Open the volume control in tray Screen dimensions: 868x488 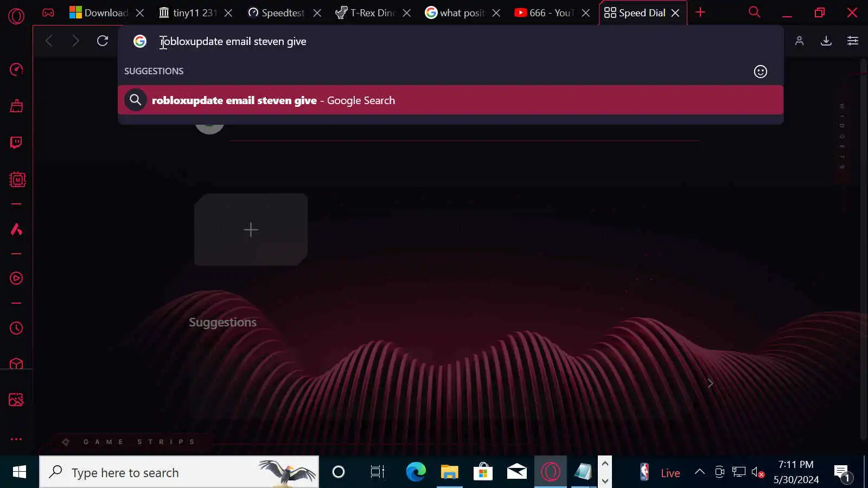point(758,472)
